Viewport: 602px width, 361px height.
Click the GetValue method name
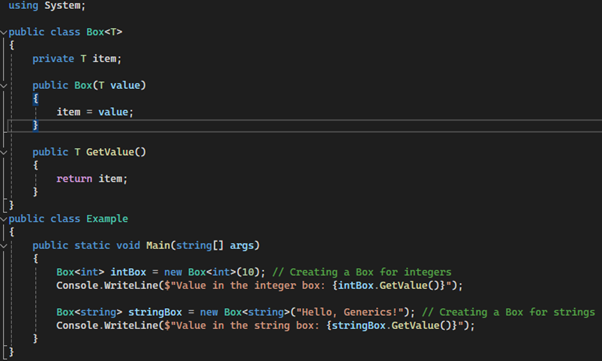(x=110, y=152)
